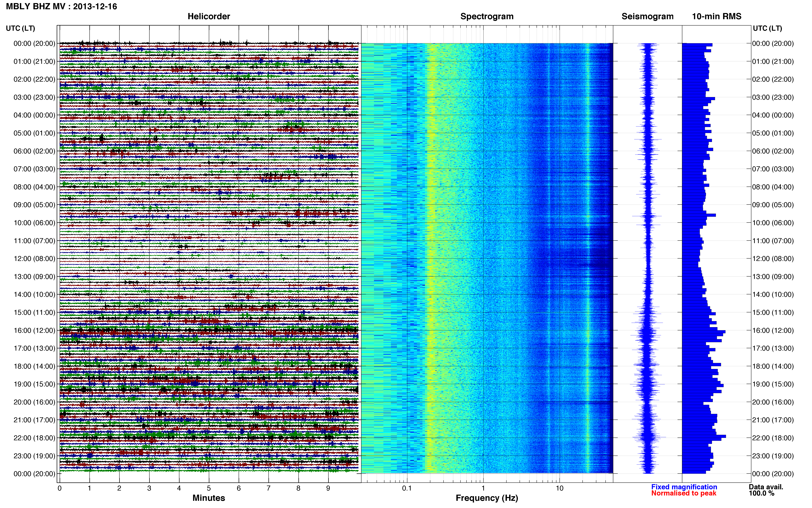
Task: Click the yellow spectrogram band near 0.2 Hz
Action: (x=431, y=258)
